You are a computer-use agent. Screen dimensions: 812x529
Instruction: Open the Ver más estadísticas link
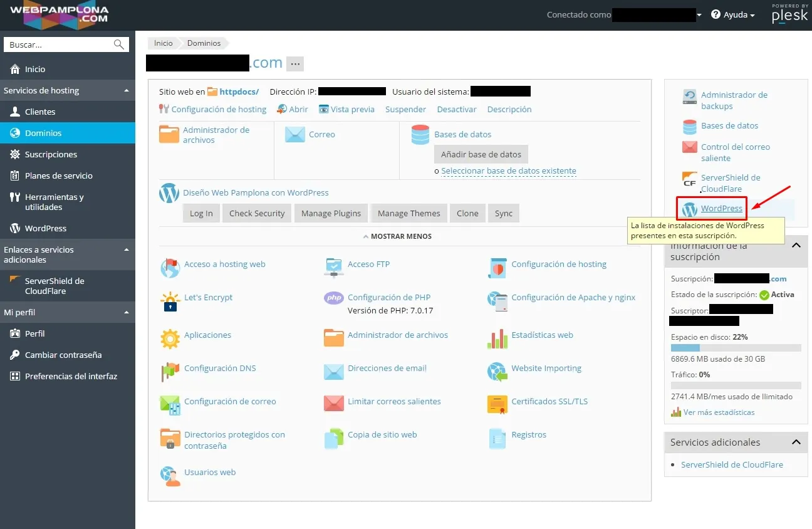click(x=719, y=412)
